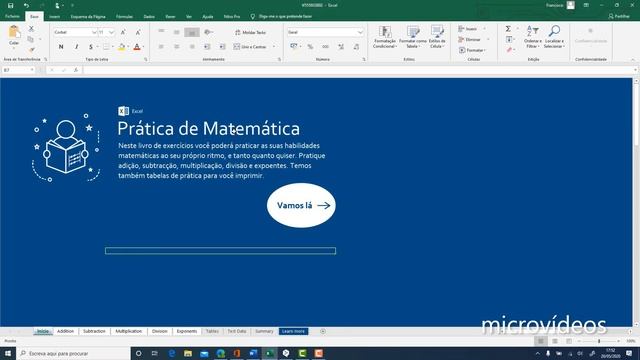The height and width of the screenshot is (360, 640).
Task: Open the Learn more sheet tab
Action: (293, 331)
